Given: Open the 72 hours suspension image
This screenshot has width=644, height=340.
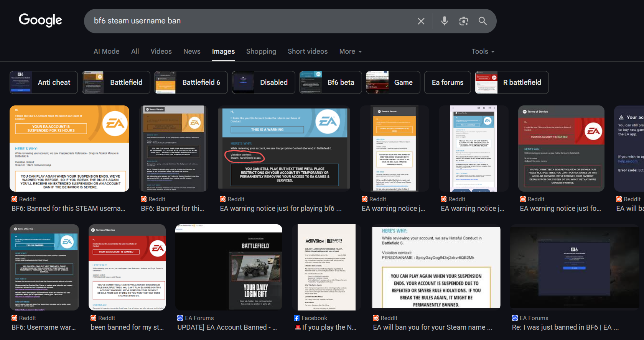Looking at the screenshot, I should [x=69, y=148].
